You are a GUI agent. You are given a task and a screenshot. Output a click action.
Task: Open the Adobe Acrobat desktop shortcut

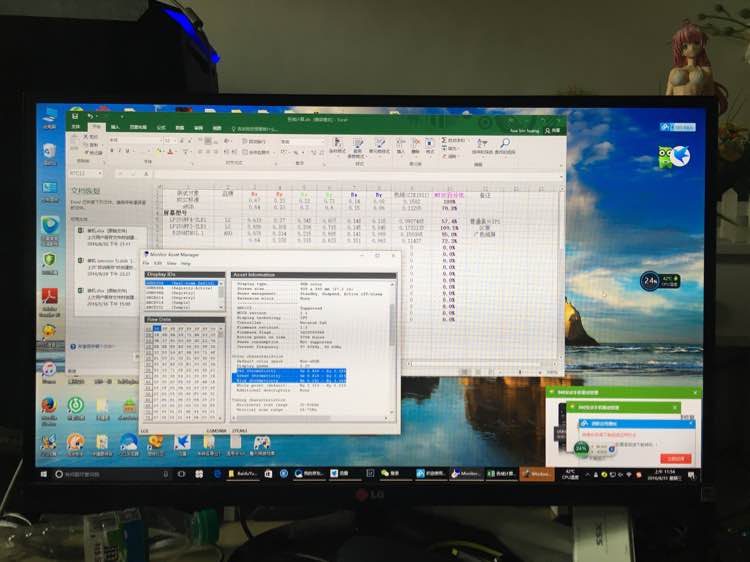tap(49, 301)
